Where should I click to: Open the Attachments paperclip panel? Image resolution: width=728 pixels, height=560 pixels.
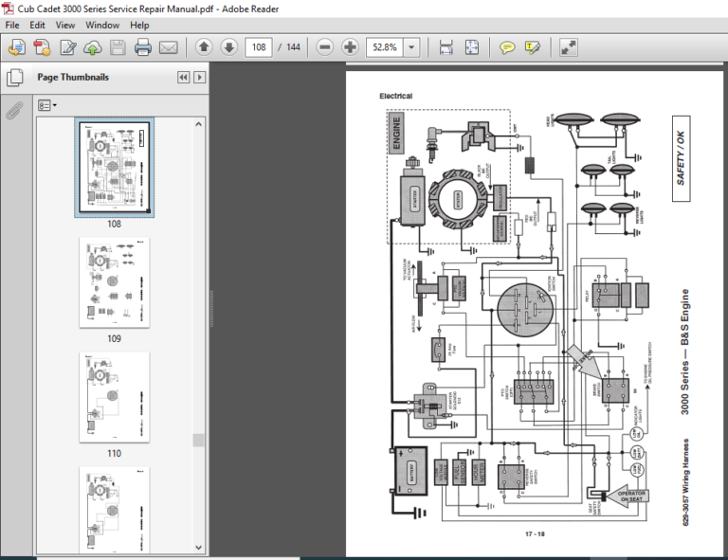pyautogui.click(x=15, y=110)
